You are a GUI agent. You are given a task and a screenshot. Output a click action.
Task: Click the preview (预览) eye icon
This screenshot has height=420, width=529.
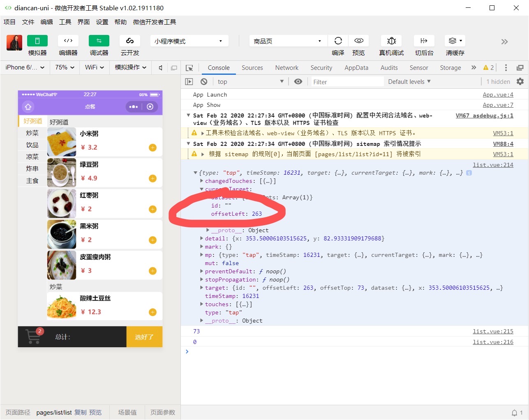click(x=358, y=41)
